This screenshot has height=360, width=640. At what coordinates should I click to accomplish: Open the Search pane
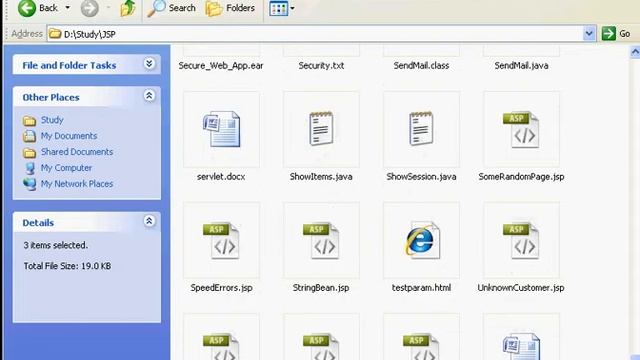pos(171,8)
